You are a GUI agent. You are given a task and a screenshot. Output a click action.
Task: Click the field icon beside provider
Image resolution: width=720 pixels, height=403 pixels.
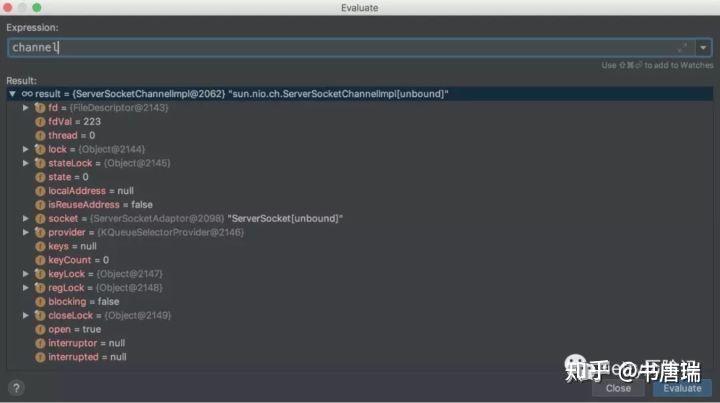point(40,232)
